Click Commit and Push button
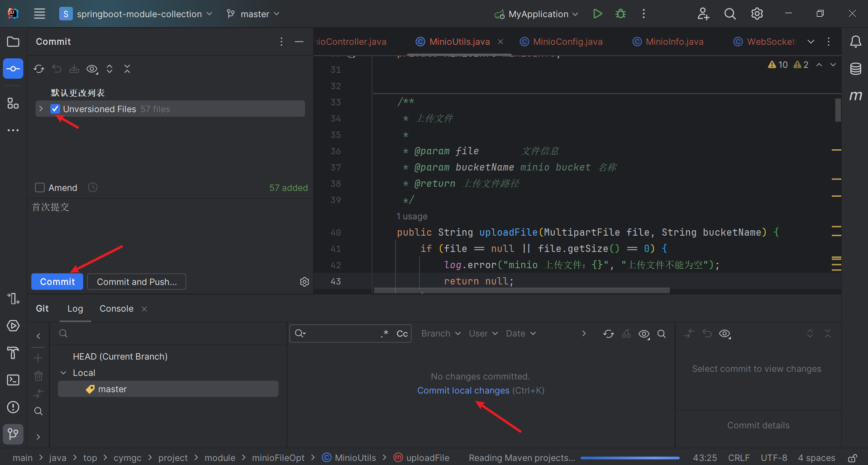This screenshot has width=868, height=465. click(x=137, y=282)
